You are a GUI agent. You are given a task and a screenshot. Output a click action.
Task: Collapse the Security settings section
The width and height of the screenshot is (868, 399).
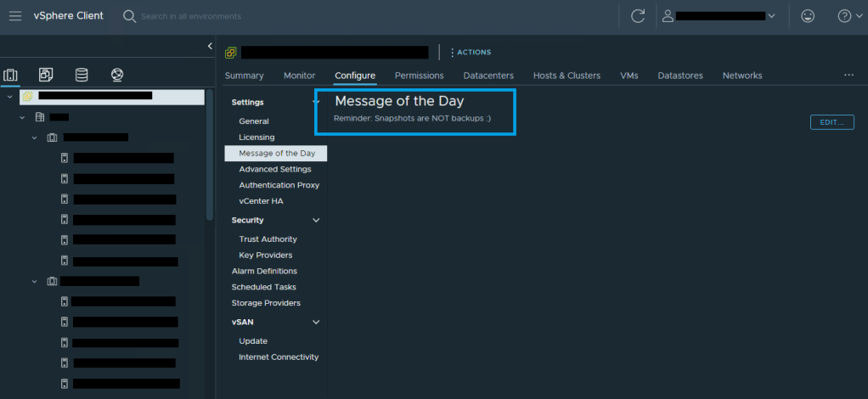point(316,221)
